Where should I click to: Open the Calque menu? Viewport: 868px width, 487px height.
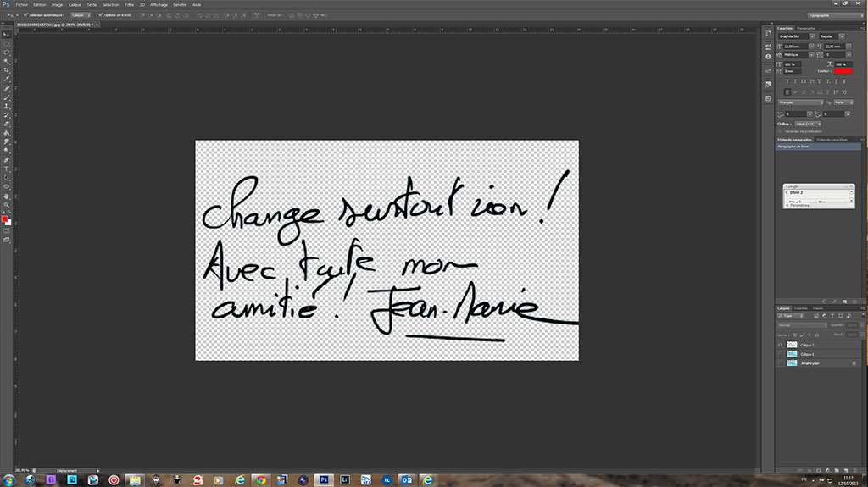pos(75,4)
